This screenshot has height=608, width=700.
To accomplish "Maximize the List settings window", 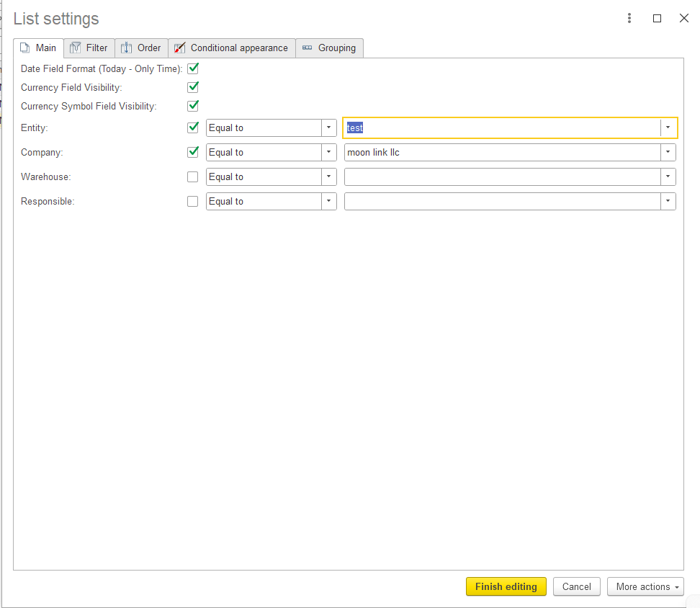I will [x=657, y=18].
